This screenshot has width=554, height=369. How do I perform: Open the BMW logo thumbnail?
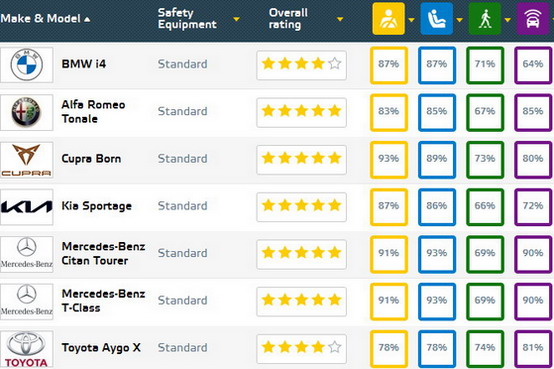(x=26, y=65)
